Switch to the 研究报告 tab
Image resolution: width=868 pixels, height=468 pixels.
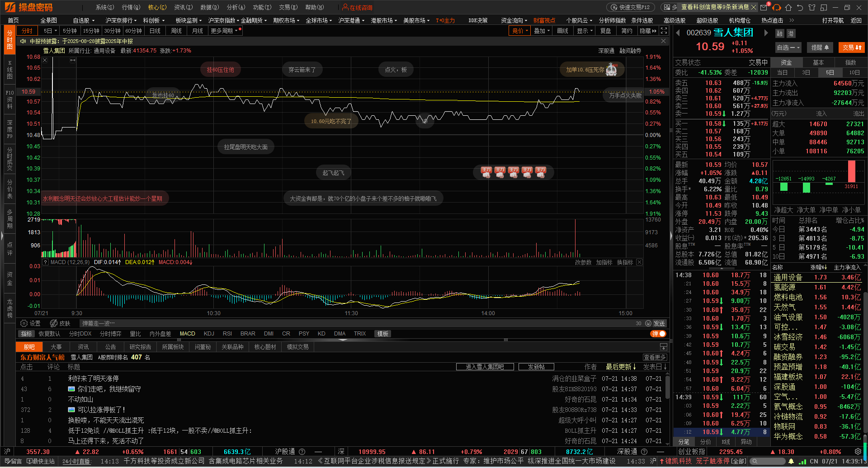(x=140, y=347)
